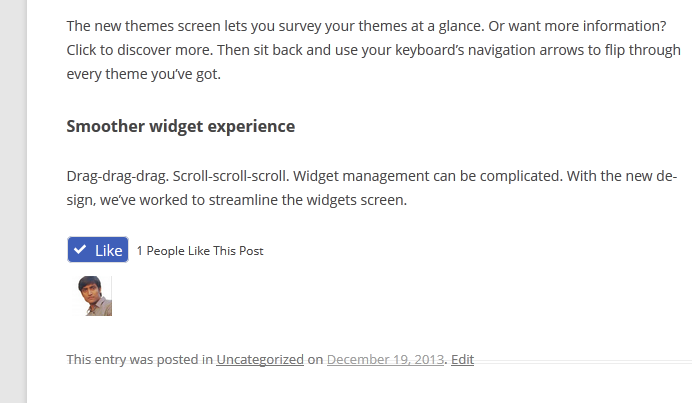Click the gray page margin left of the post
Viewport: 700px width, 403px height.
coord(13,201)
